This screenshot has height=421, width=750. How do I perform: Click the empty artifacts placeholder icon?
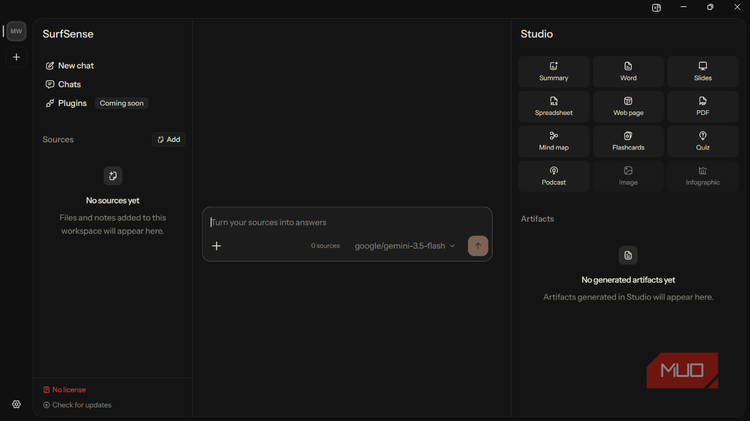(628, 255)
